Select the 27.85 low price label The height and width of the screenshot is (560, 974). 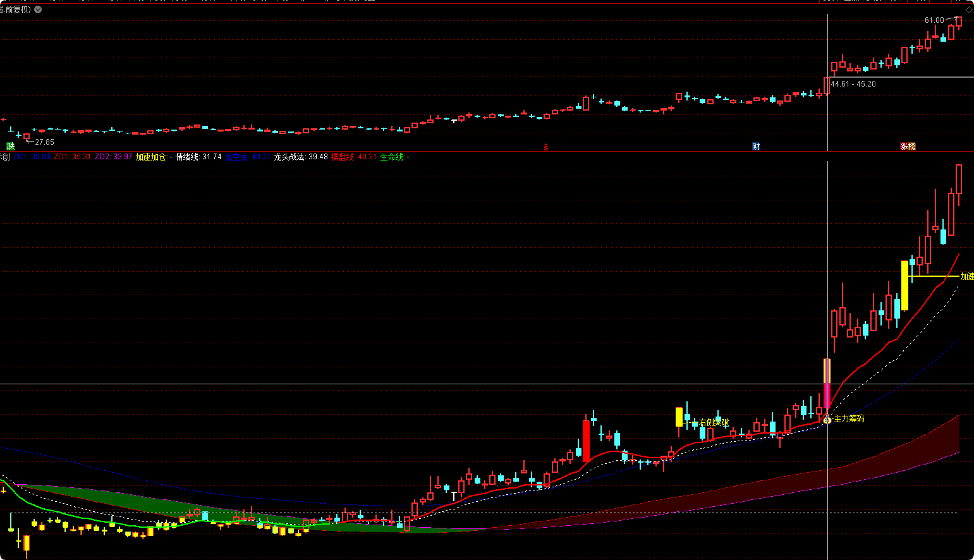(44, 142)
